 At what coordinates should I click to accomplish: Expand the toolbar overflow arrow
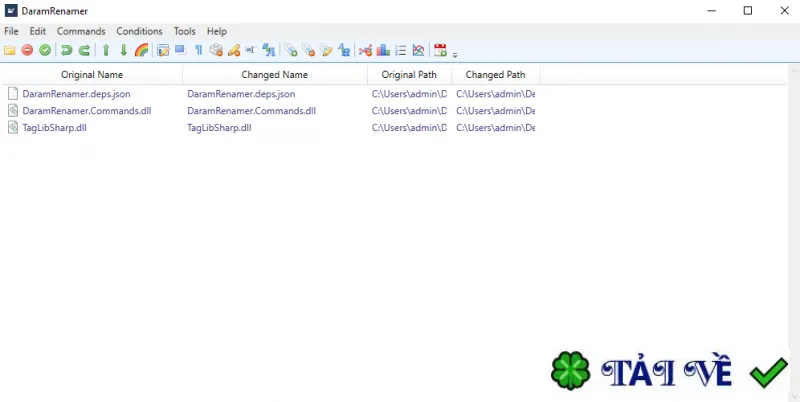click(x=455, y=54)
